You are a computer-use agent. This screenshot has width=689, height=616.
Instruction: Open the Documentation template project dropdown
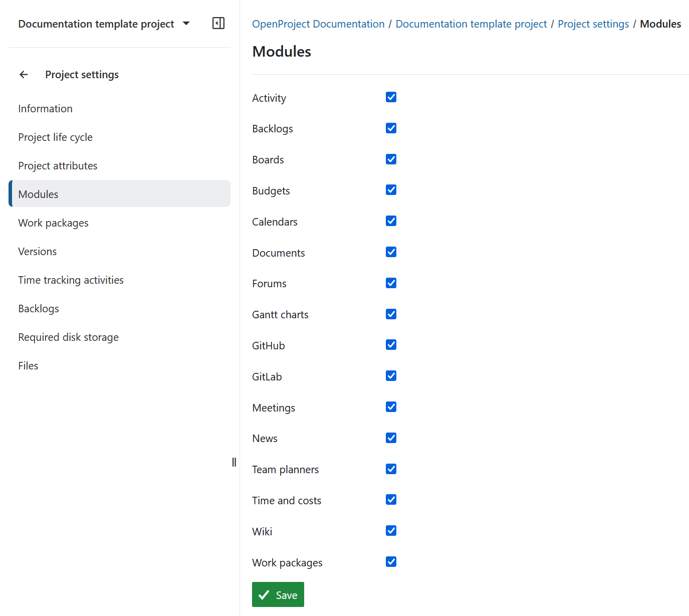click(x=104, y=23)
